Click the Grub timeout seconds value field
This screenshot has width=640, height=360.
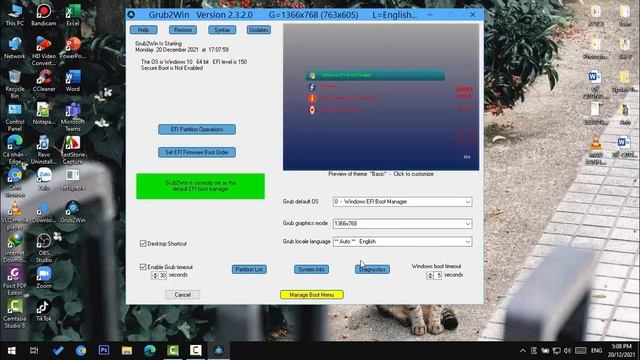pos(163,276)
